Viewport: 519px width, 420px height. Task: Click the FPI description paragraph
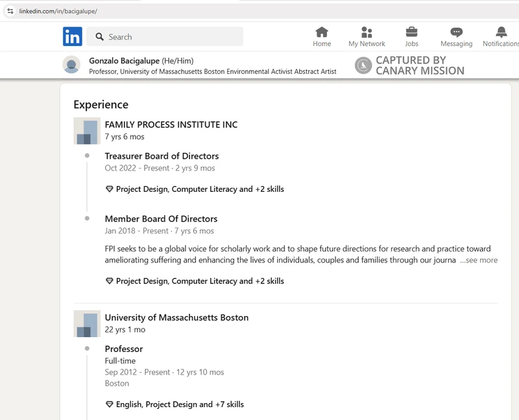(301, 254)
